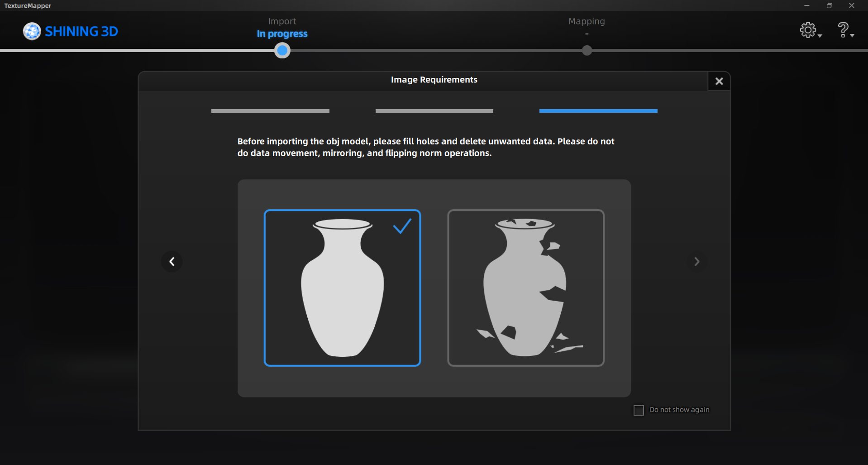Open the Settings dropdown arrow
Image resolution: width=868 pixels, height=465 pixels.
pyautogui.click(x=820, y=35)
